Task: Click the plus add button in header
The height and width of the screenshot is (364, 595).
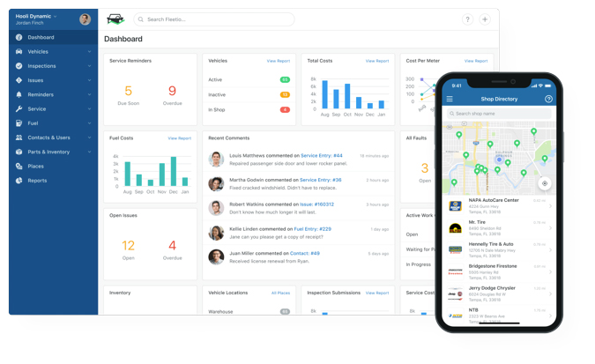Action: click(x=485, y=19)
